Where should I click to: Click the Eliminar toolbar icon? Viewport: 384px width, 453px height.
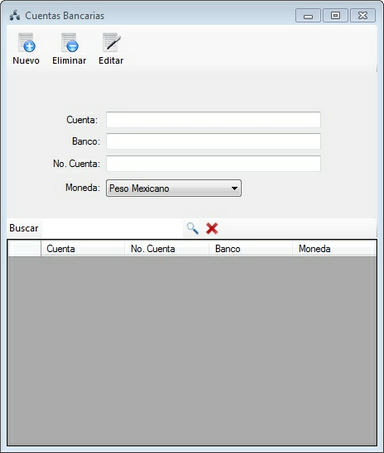(x=69, y=43)
